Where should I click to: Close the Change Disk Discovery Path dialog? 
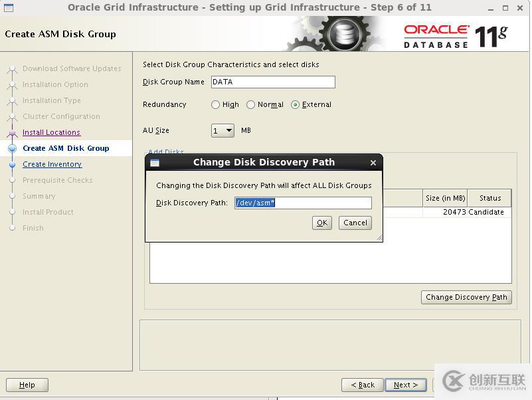(373, 163)
